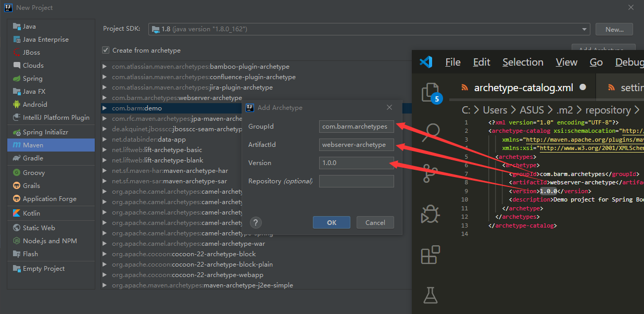Expand jira-plugin-archetype entry
Screen dimensions: 644x314
[x=105, y=87]
